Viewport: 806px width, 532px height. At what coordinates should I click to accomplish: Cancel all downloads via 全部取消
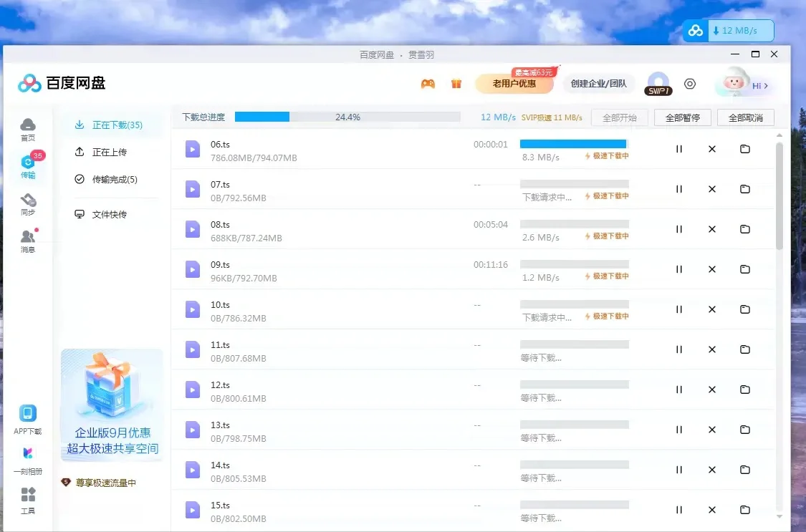[745, 117]
